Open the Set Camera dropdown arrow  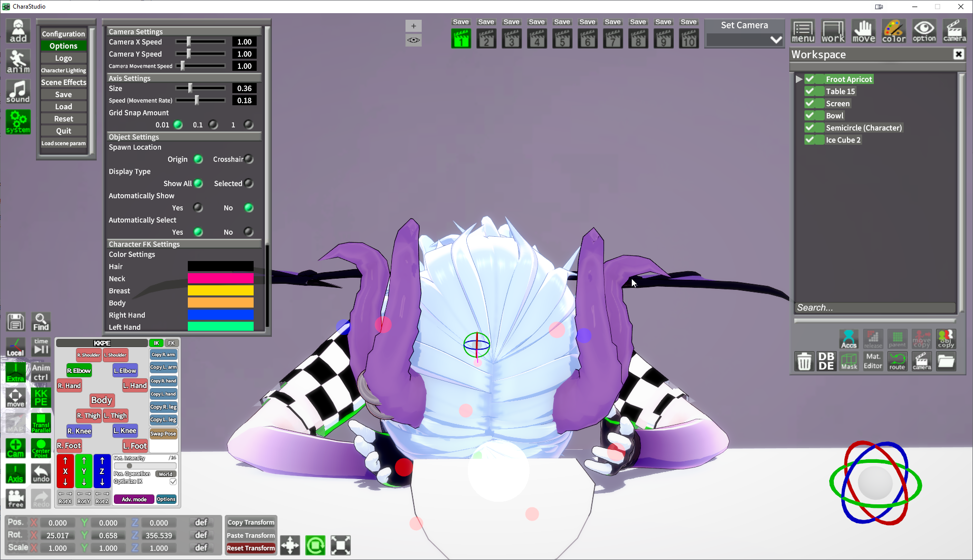[776, 39]
